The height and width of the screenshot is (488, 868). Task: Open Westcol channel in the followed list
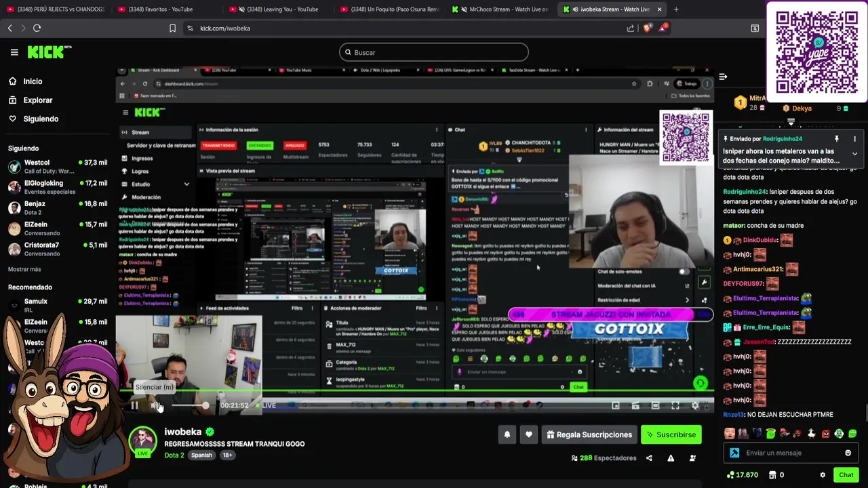tap(58, 166)
